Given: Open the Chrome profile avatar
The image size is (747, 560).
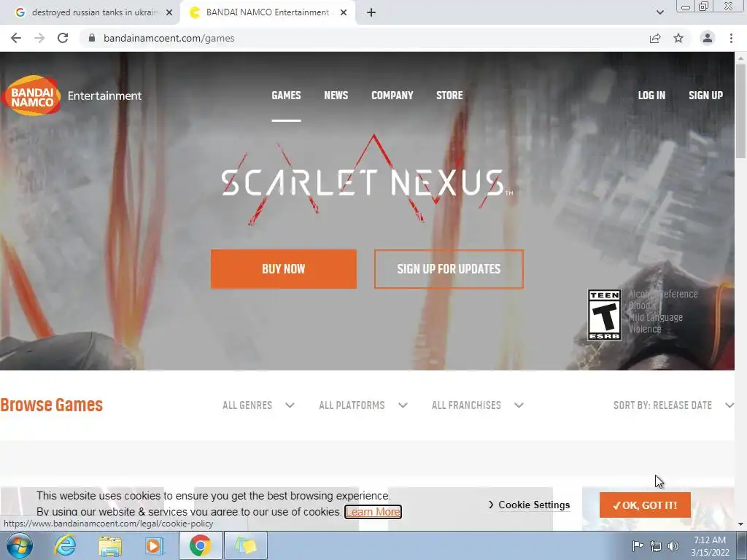Looking at the screenshot, I should point(708,38).
